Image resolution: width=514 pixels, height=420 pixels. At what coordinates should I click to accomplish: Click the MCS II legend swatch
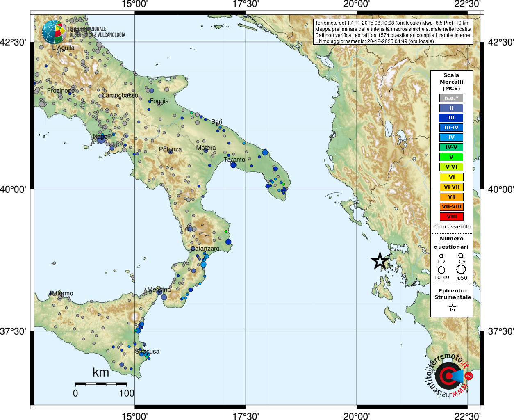coord(451,108)
